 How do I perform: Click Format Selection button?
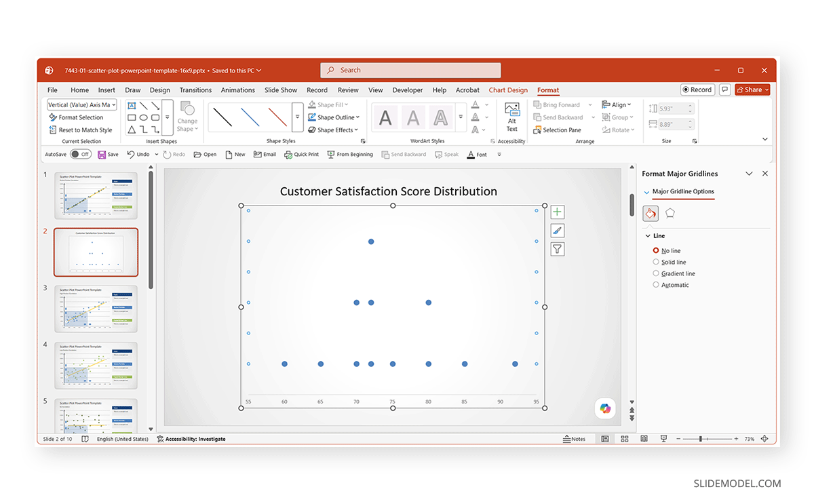[76, 117]
